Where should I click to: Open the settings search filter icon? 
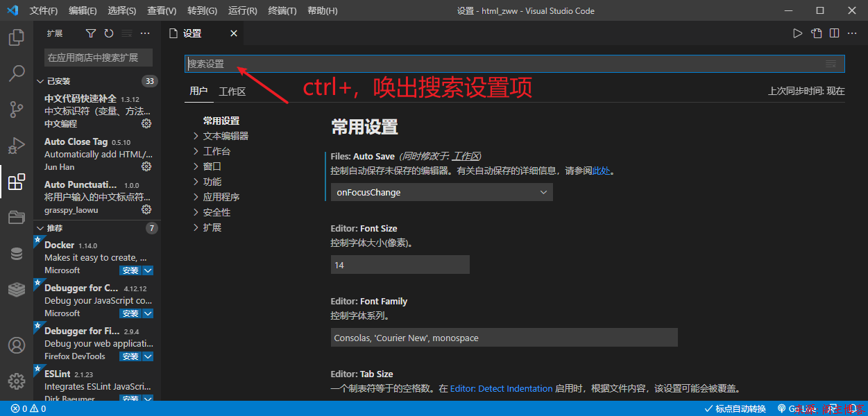click(x=831, y=64)
